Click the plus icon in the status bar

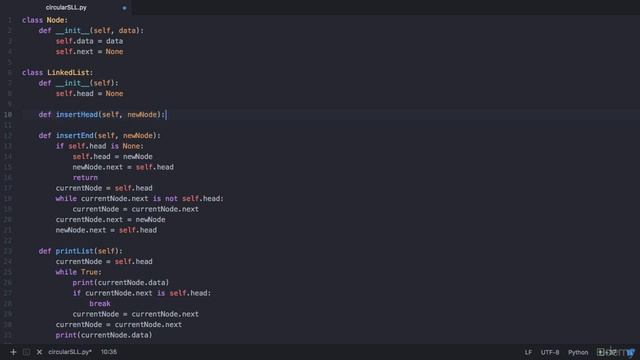click(13, 352)
